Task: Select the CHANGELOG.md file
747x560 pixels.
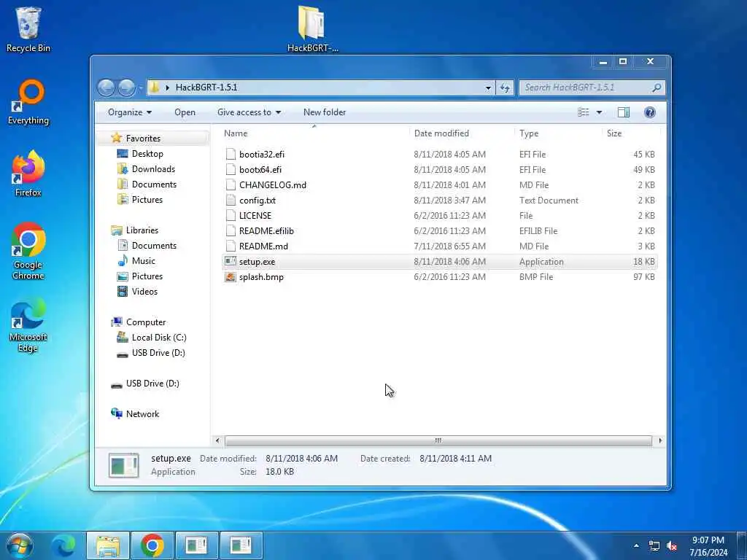Action: point(440,184)
